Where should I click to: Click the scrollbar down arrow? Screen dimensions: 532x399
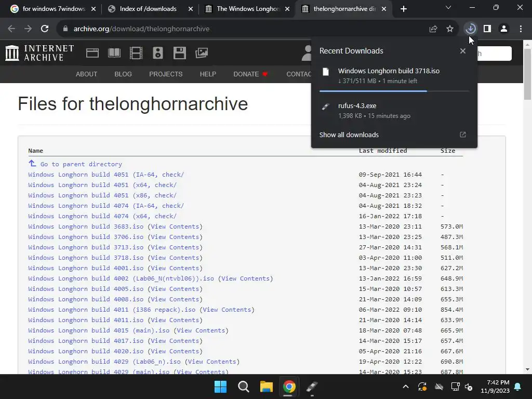click(x=528, y=369)
